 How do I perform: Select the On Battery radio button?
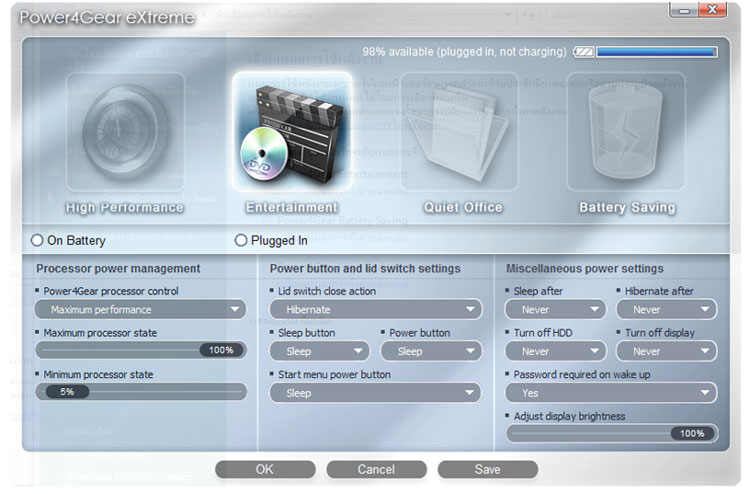tap(37, 240)
